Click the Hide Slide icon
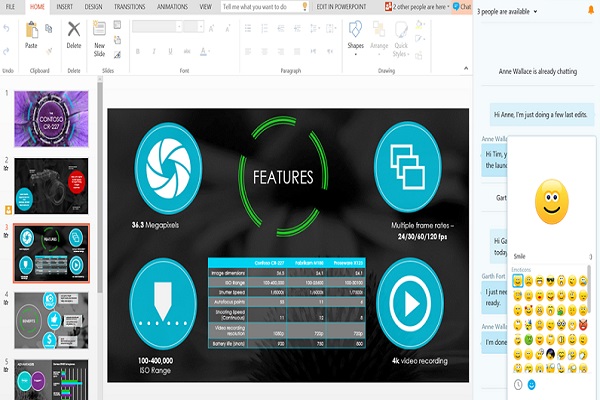This screenshot has height=400, width=600. coord(117,55)
